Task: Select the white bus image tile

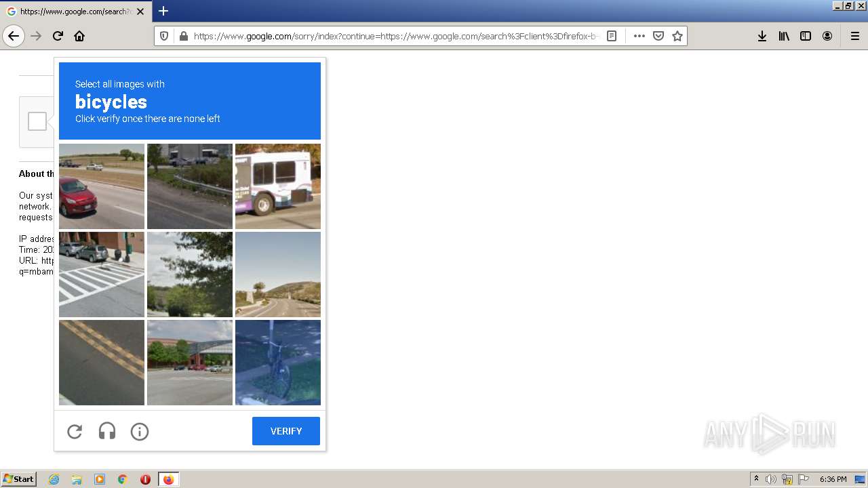Action: click(x=278, y=186)
